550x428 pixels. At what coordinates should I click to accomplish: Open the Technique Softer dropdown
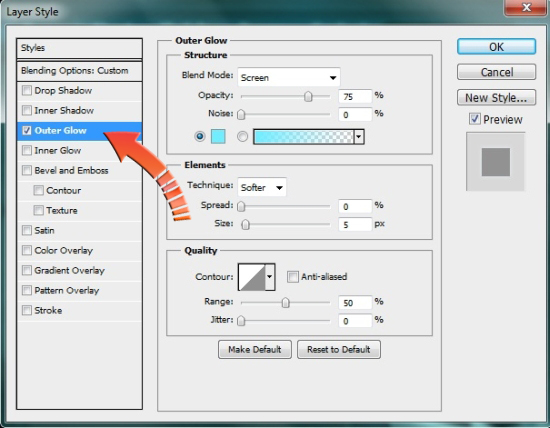pos(262,187)
